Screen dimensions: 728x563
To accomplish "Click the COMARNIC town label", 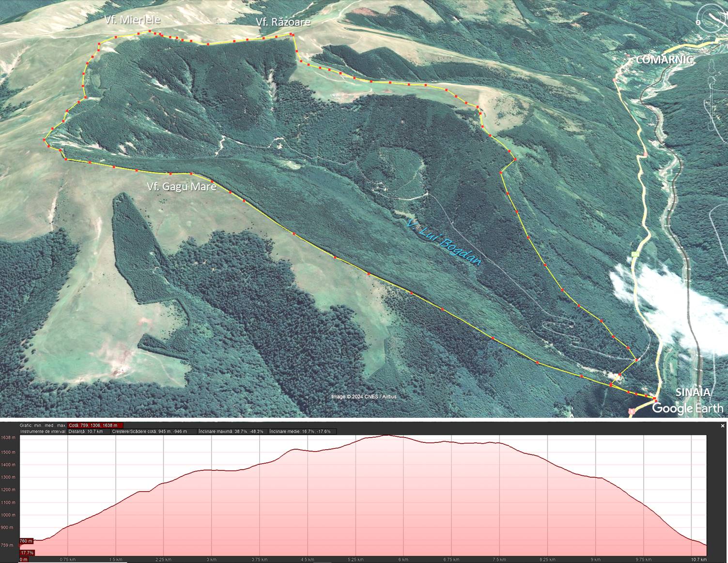I will [x=664, y=60].
